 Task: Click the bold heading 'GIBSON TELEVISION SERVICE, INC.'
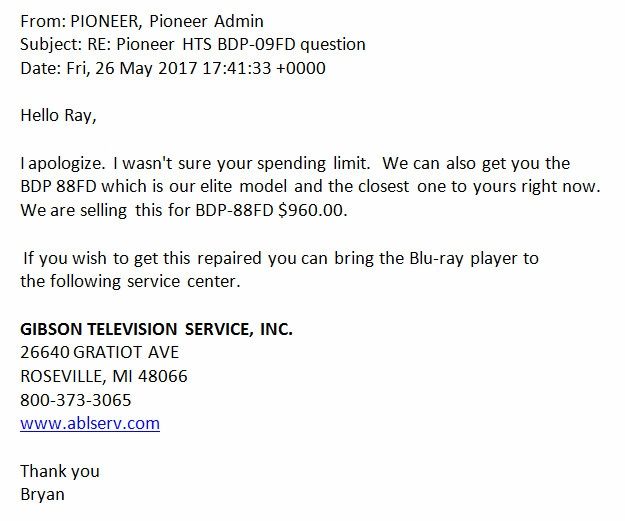[x=157, y=329]
